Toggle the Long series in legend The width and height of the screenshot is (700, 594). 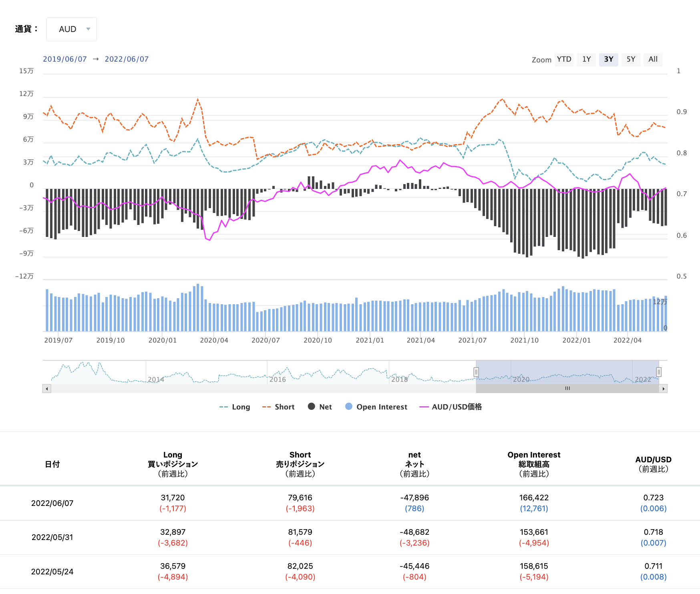click(235, 407)
